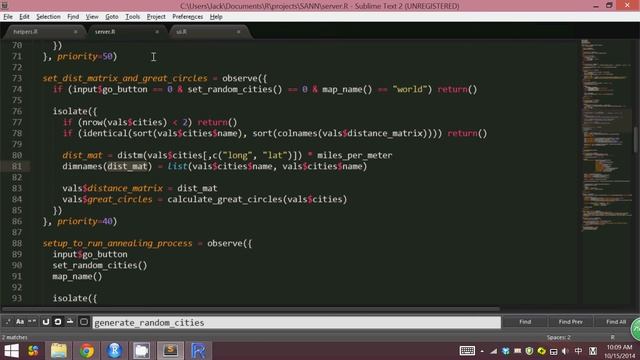The height and width of the screenshot is (360, 640).
Task: Open File Explorer from the taskbar
Action: 59,351
